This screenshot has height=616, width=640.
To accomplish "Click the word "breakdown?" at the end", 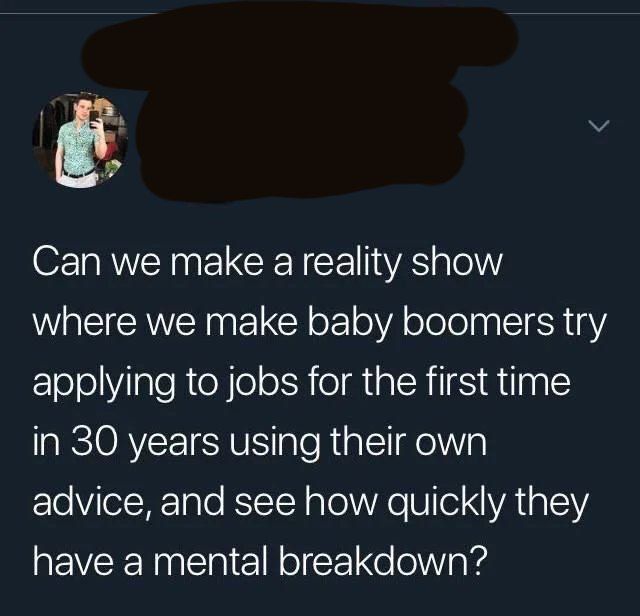I will (383, 561).
